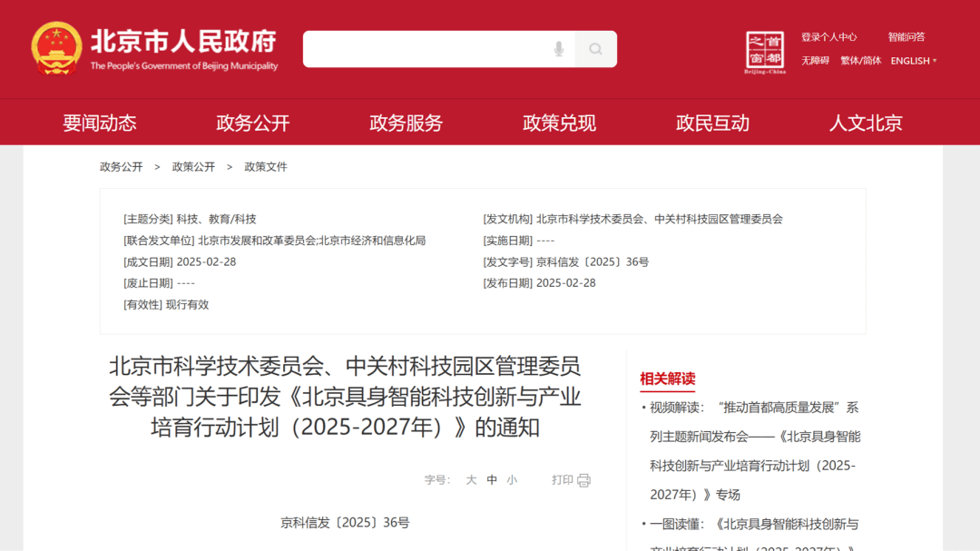Viewport: 980px width, 551px height.
Task: Click the 相关解读 section heading
Action: 668,379
